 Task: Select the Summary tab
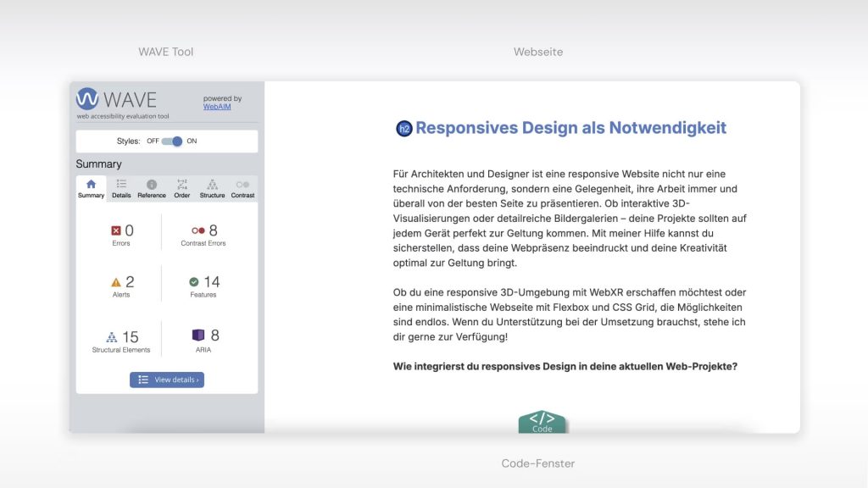[92, 189]
